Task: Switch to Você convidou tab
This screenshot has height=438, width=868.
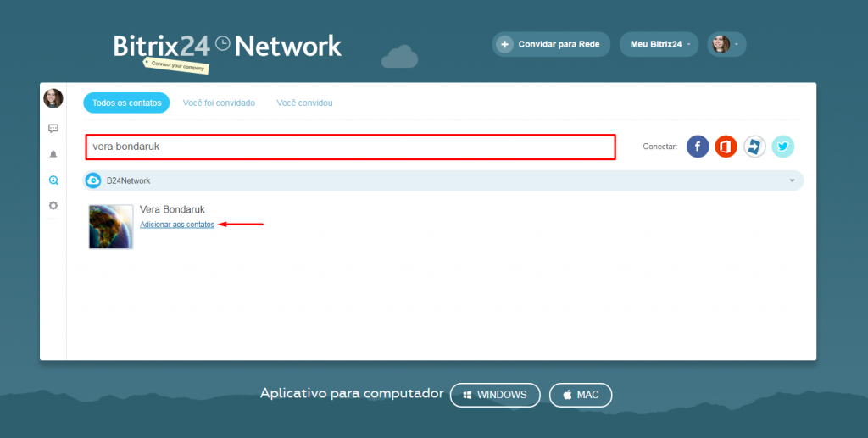Action: [x=304, y=103]
